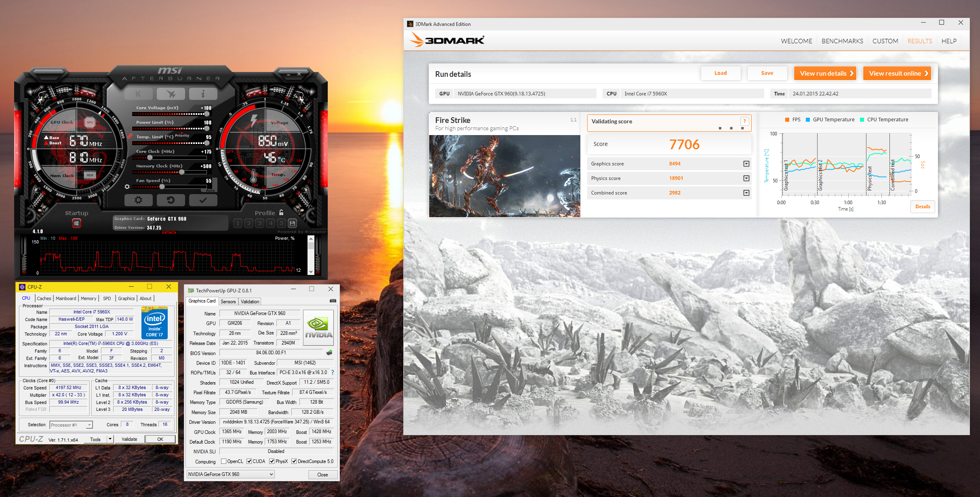Click the Profile lock icon in Afterburner
The height and width of the screenshot is (497, 980).
[281, 212]
